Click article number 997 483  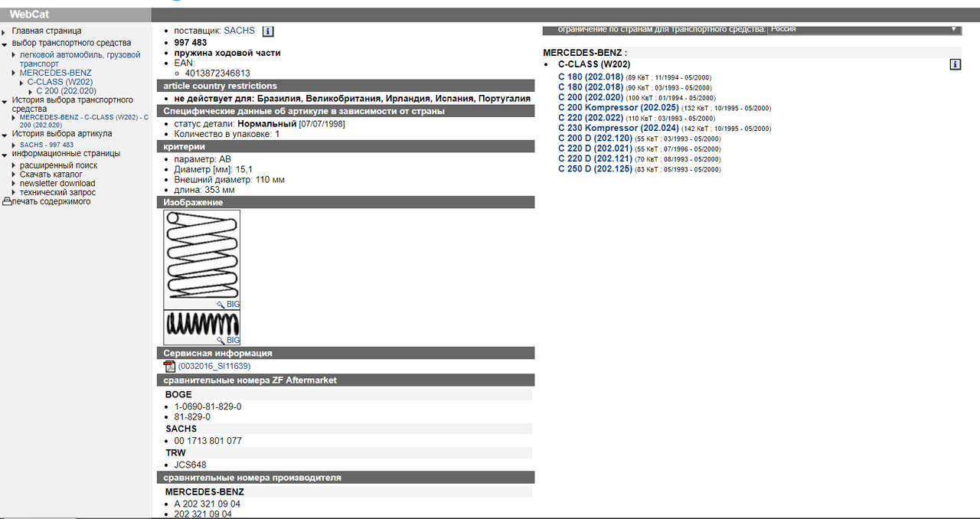(191, 43)
